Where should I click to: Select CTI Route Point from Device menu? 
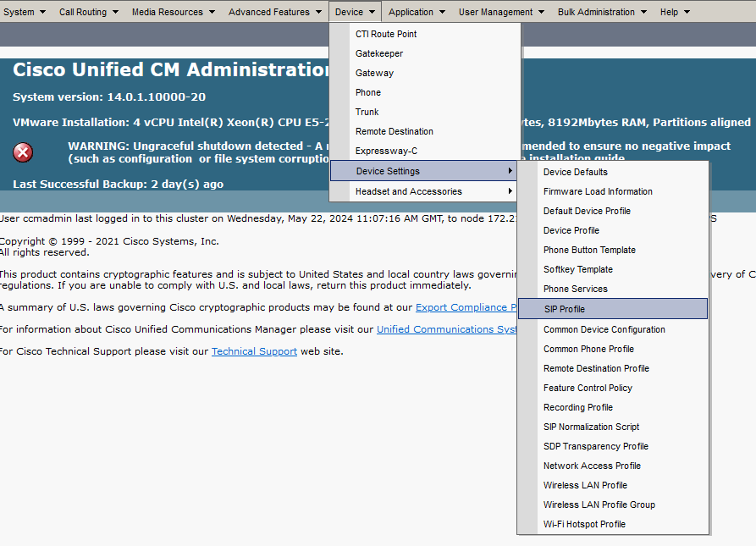(425, 34)
